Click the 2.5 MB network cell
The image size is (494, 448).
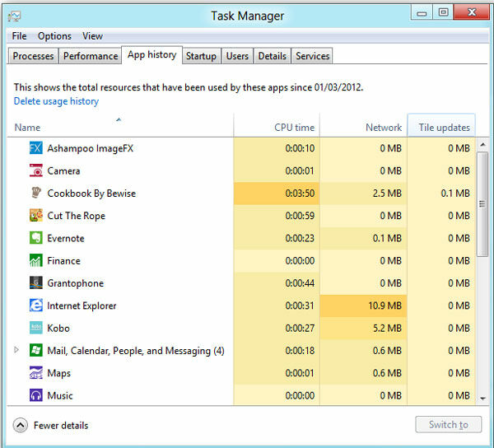(363, 193)
